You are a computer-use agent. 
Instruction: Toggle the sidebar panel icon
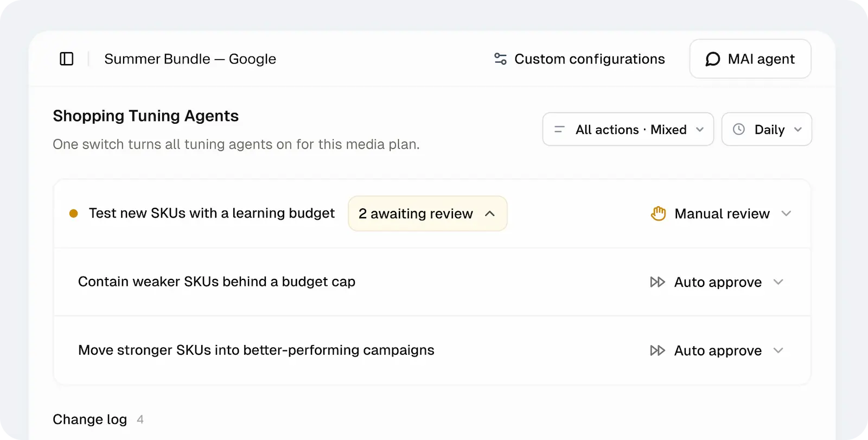(x=66, y=59)
